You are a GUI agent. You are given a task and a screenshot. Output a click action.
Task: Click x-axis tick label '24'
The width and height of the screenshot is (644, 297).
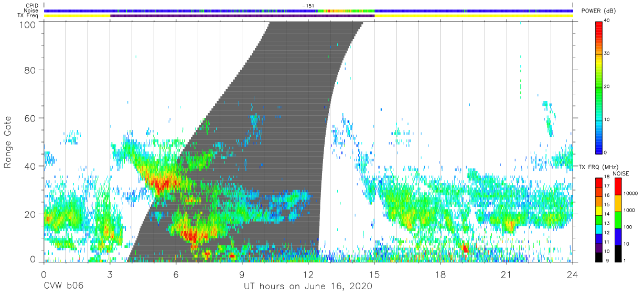[573, 274]
